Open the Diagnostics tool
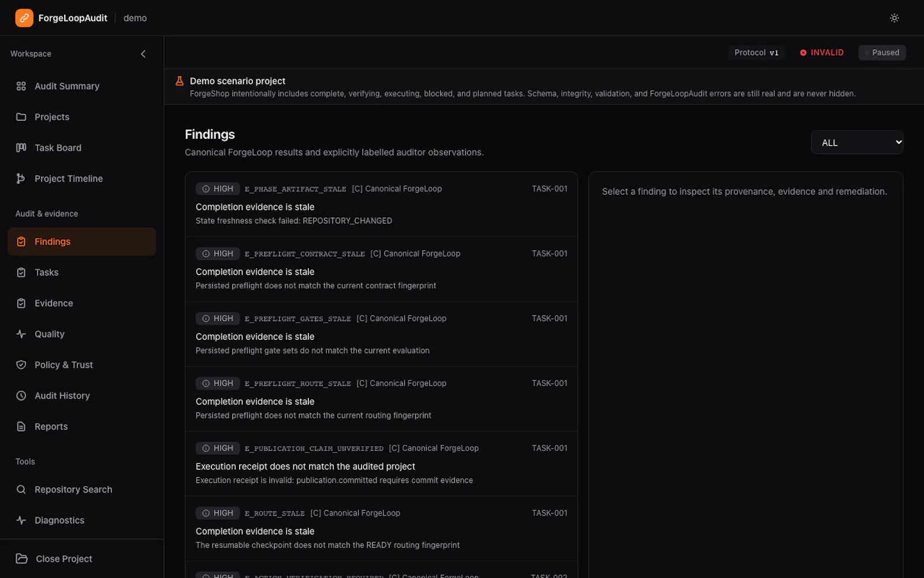This screenshot has height=578, width=924. 82,520
